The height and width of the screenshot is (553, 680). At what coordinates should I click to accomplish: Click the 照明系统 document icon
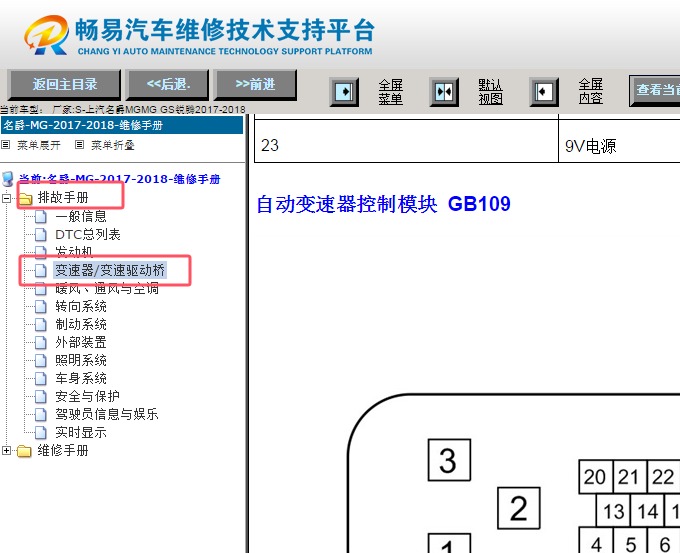click(40, 360)
